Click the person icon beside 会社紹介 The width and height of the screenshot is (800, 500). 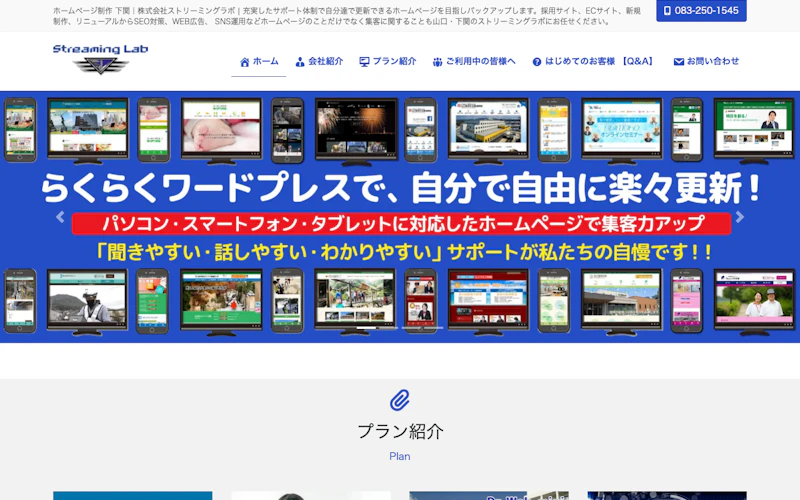(x=300, y=62)
